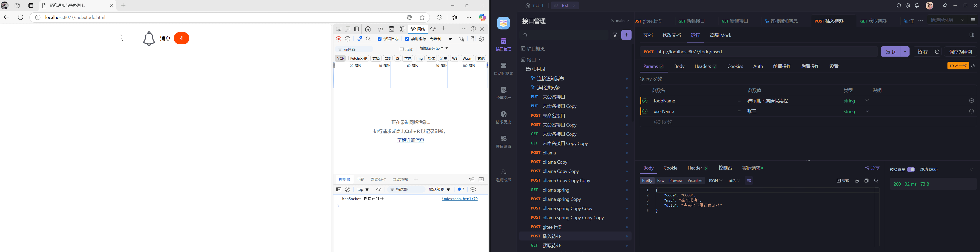This screenshot has height=252, width=980.
Task: Open the DevTools Performance tab icon
Action: pyautogui.click(x=433, y=29)
